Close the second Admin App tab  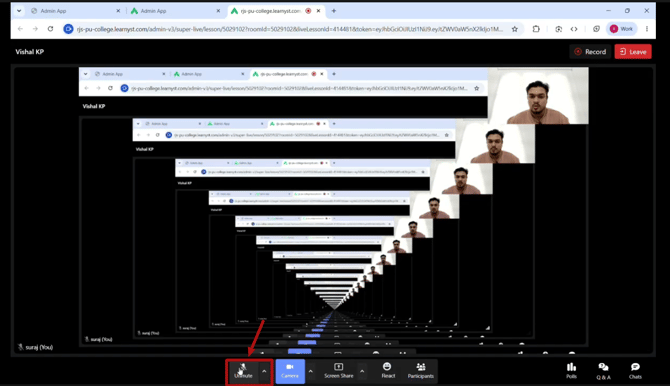(x=218, y=11)
